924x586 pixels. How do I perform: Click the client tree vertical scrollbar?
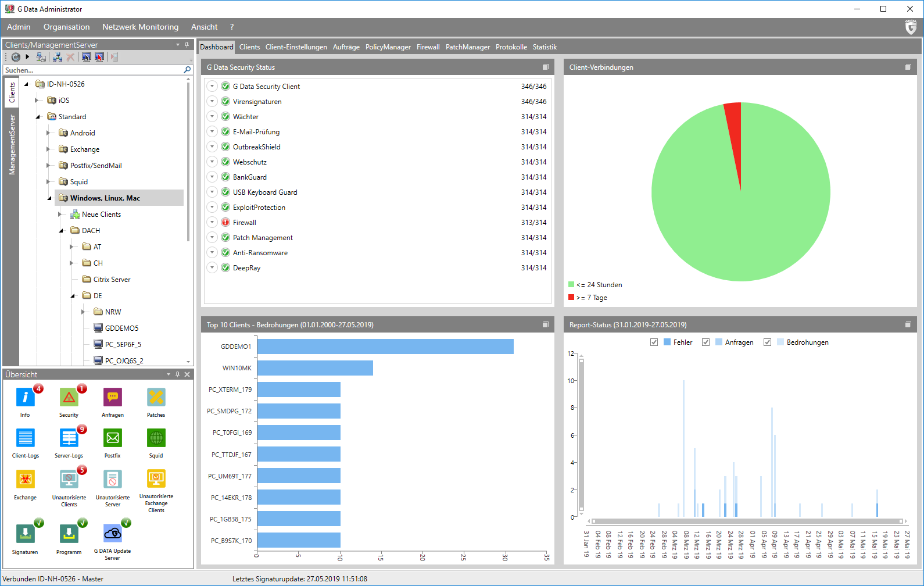point(188,163)
